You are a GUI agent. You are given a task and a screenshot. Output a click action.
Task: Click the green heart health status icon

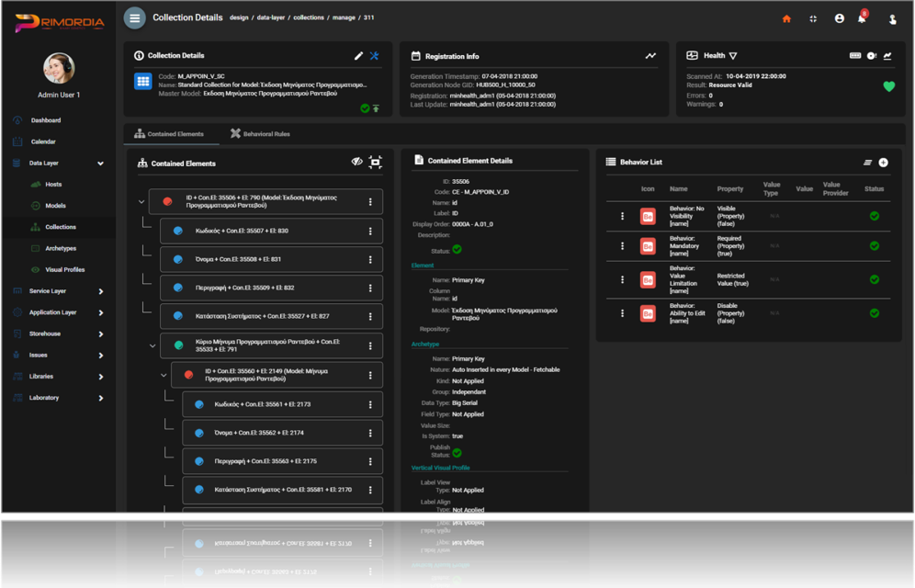pos(888,86)
